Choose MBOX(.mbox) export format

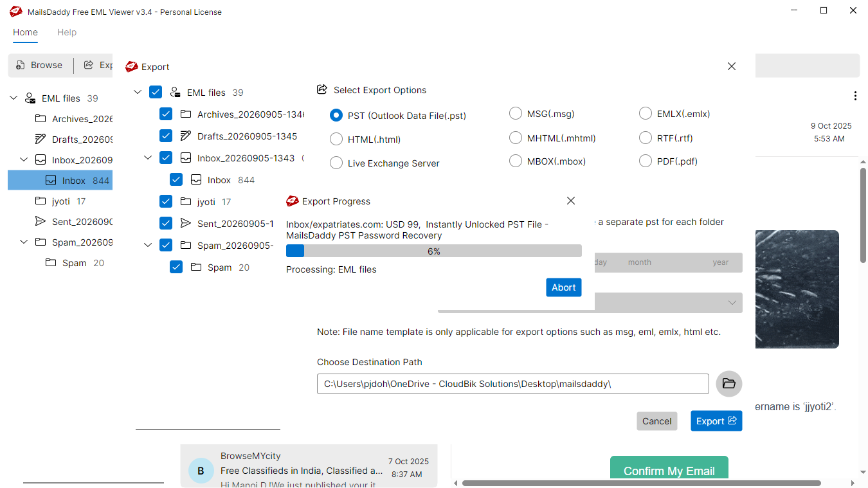point(516,161)
